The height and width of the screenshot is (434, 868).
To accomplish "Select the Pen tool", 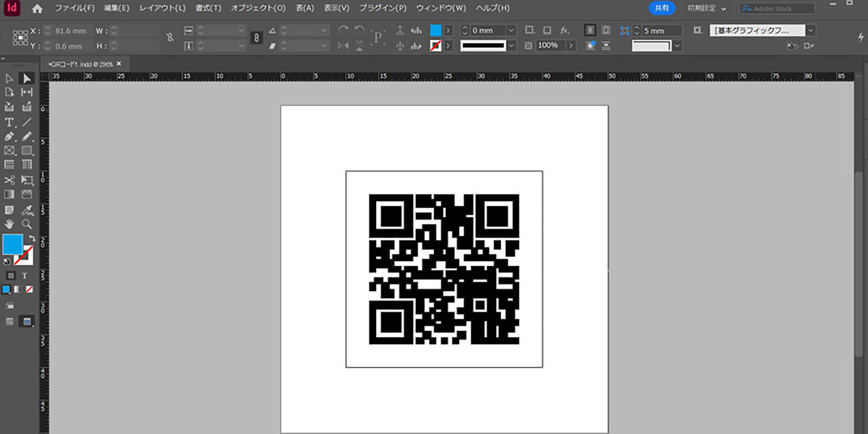I will pyautogui.click(x=9, y=137).
